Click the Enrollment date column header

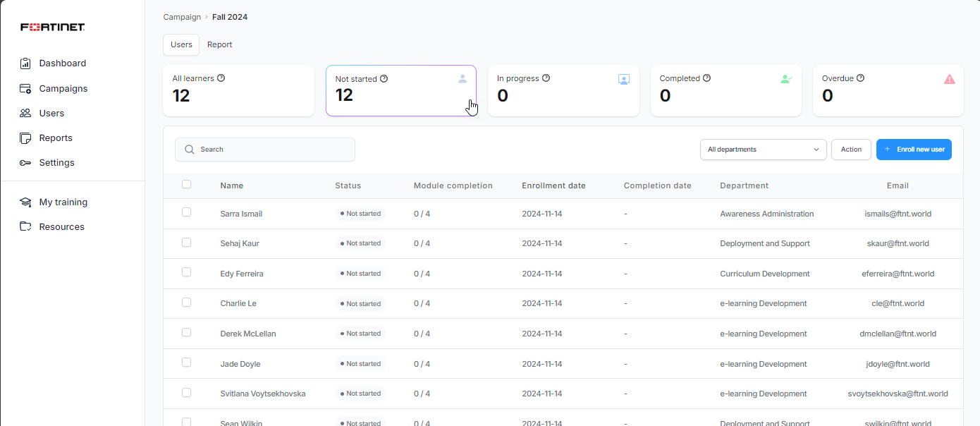553,185
